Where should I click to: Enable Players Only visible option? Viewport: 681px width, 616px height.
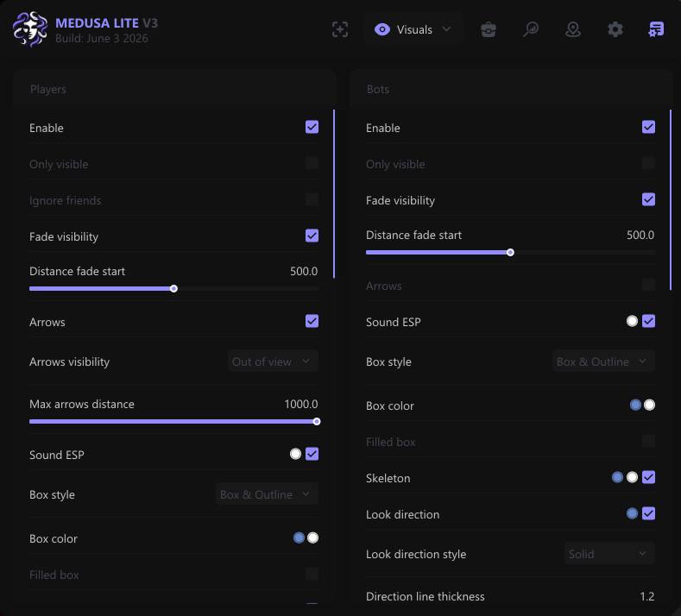(312, 164)
